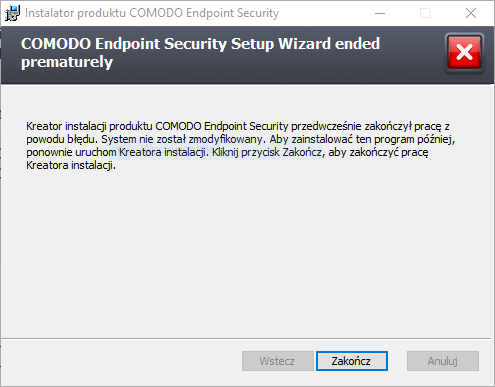Click the red X error icon in the header
The image size is (495, 387).
464,53
